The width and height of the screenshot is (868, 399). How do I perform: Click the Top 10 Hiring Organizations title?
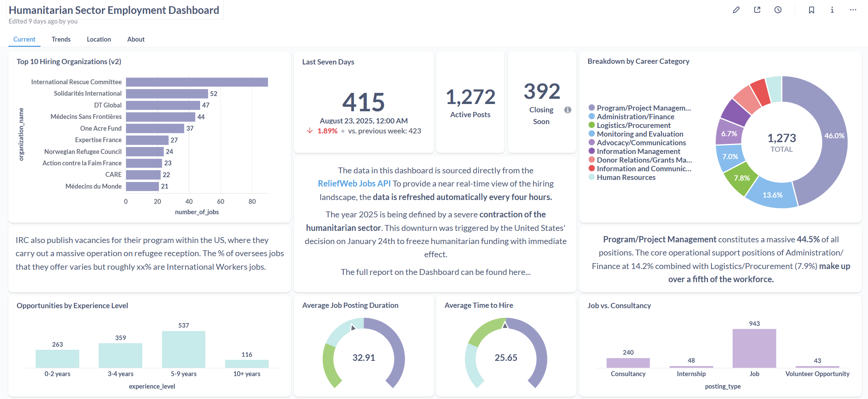(69, 61)
